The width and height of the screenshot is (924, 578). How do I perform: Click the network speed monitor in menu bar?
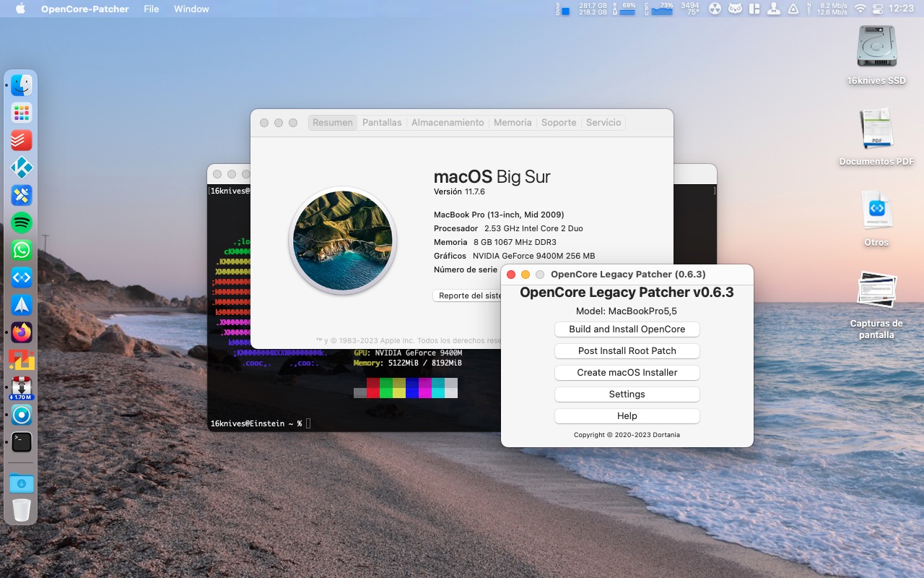click(x=827, y=9)
